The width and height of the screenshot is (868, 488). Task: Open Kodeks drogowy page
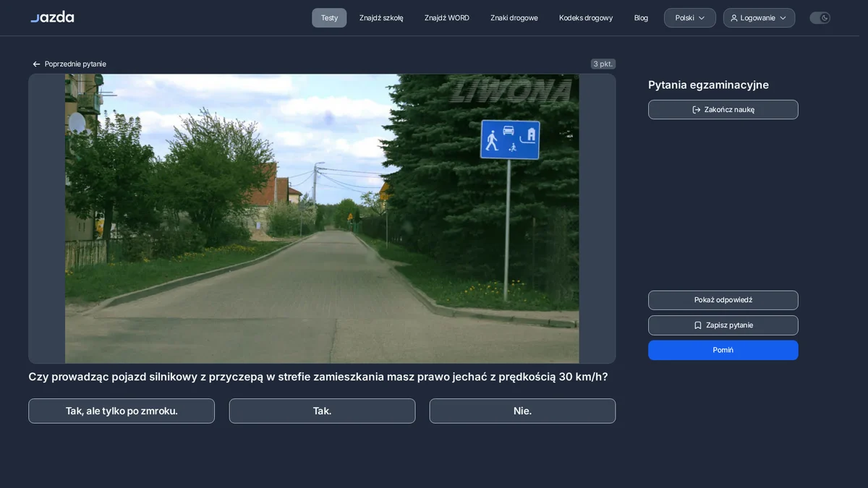(x=586, y=18)
